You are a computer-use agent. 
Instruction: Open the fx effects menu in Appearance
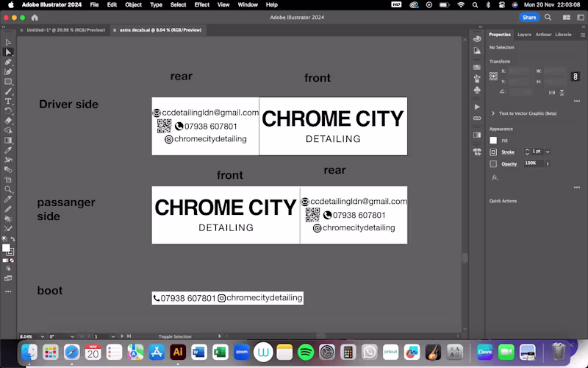pyautogui.click(x=495, y=177)
